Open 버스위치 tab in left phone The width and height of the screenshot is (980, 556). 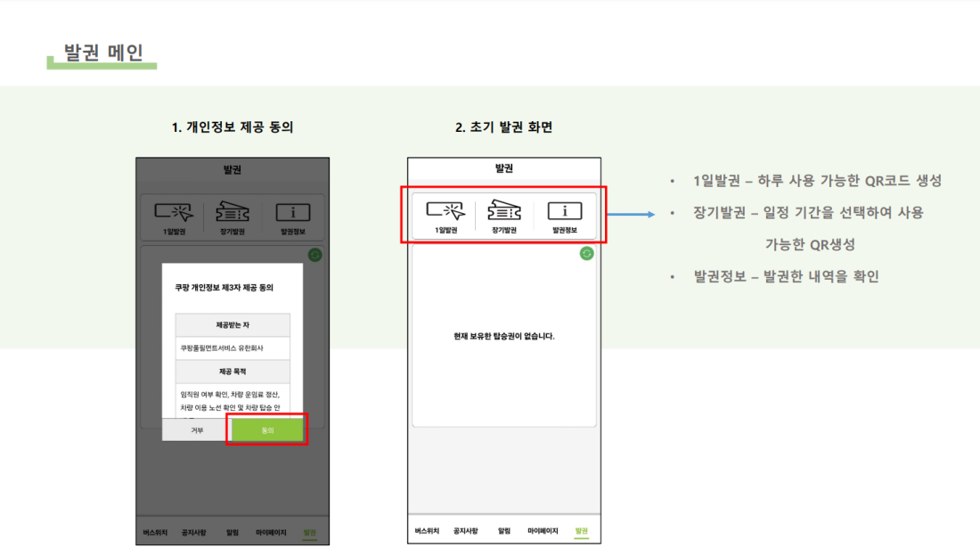click(155, 533)
